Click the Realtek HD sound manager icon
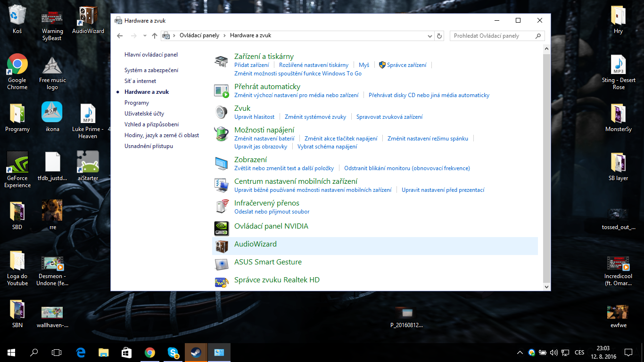Image resolution: width=644 pixels, height=362 pixels. pos(221,282)
